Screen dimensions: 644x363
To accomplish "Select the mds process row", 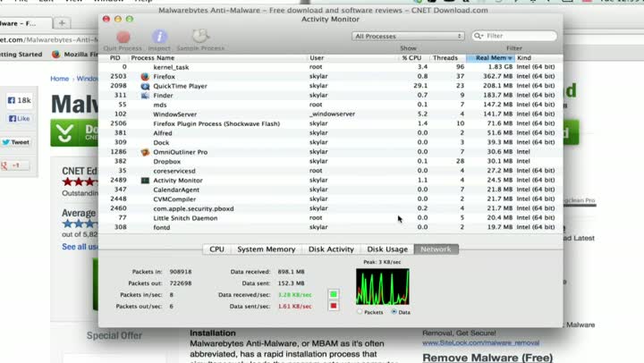I will tap(331, 105).
